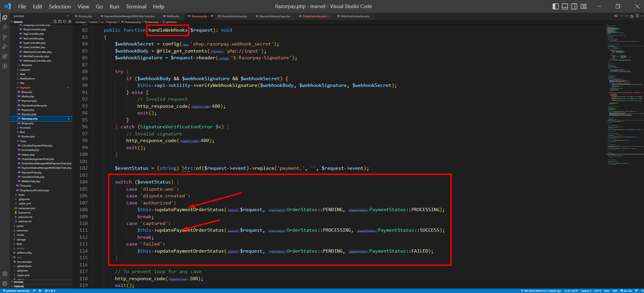The height and width of the screenshot is (293, 644).
Task: Click synchronize changes icon in status bar
Action: click(x=34, y=291)
